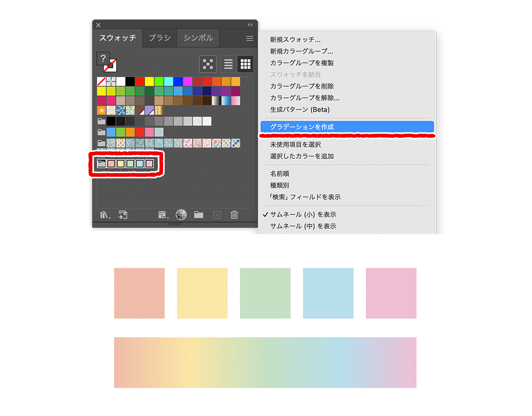Click the fill box with question mark

(103, 58)
